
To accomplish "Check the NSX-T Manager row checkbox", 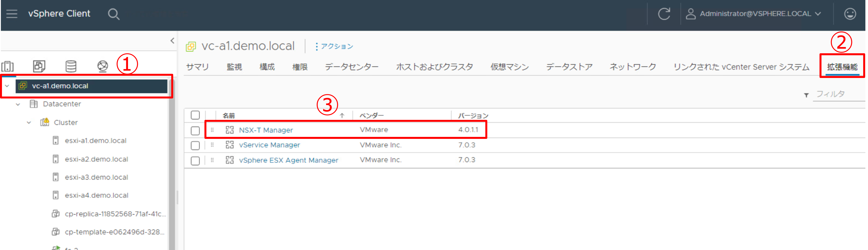I will 195,130.
